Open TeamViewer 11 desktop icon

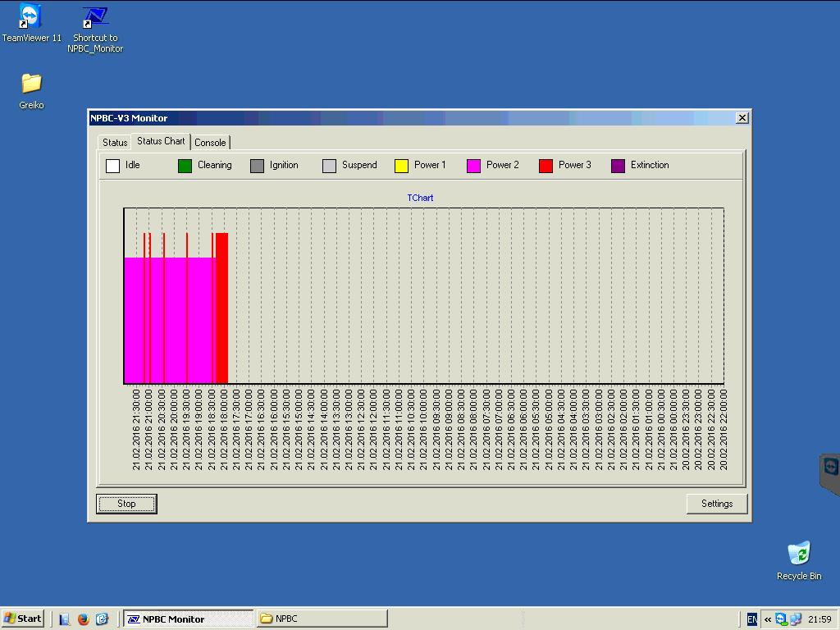pos(30,15)
